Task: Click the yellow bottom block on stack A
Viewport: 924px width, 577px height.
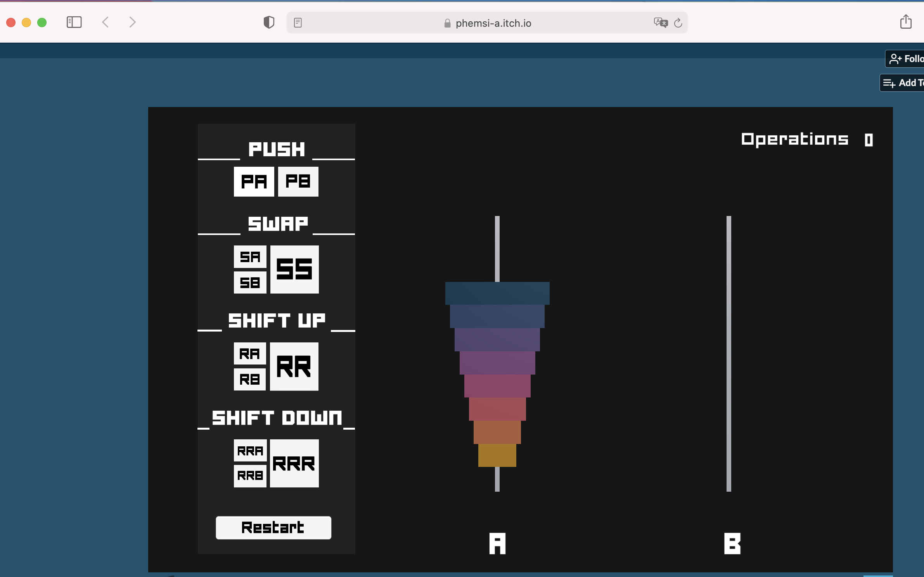Action: 497,455
